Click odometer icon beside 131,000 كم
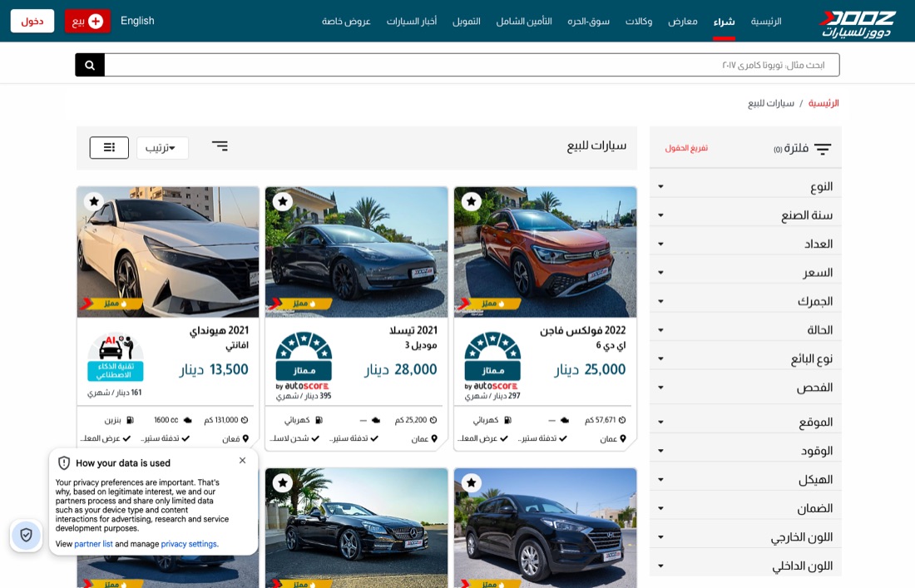915x588 pixels. [x=245, y=420]
